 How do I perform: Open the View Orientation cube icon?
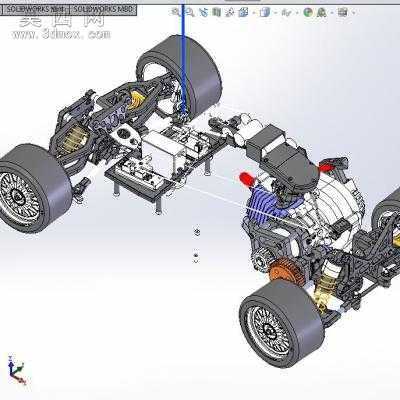243,13
